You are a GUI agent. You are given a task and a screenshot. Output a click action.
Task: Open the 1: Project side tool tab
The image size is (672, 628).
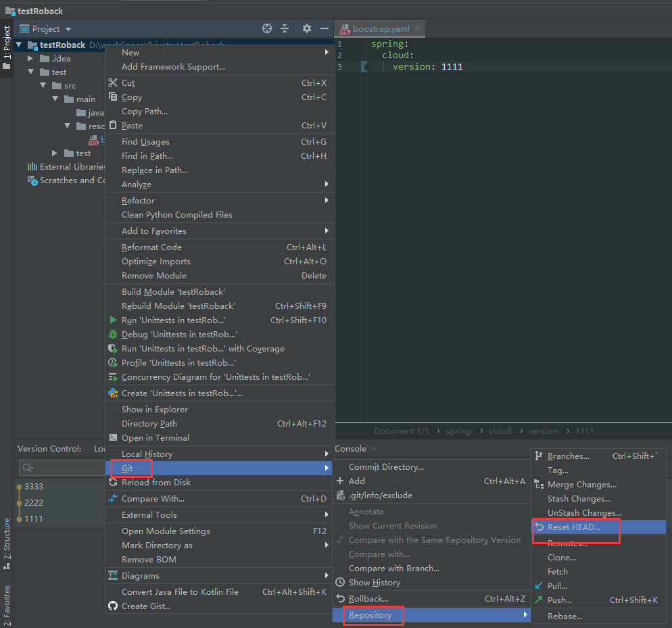pyautogui.click(x=7, y=47)
